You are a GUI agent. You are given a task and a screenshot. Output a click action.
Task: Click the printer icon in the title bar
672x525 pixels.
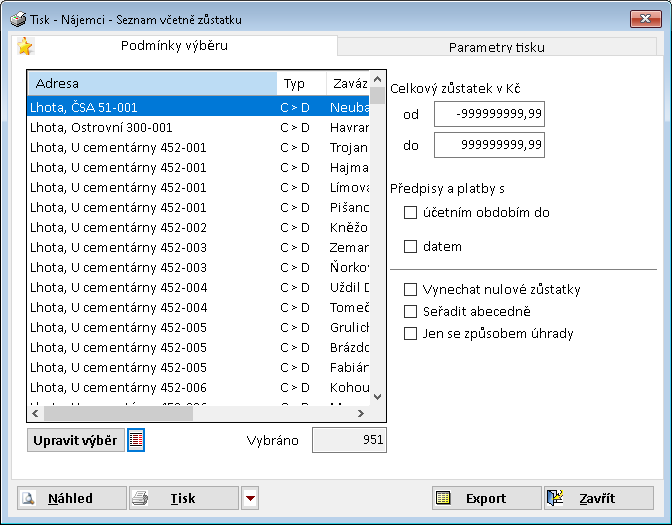tap(18, 19)
